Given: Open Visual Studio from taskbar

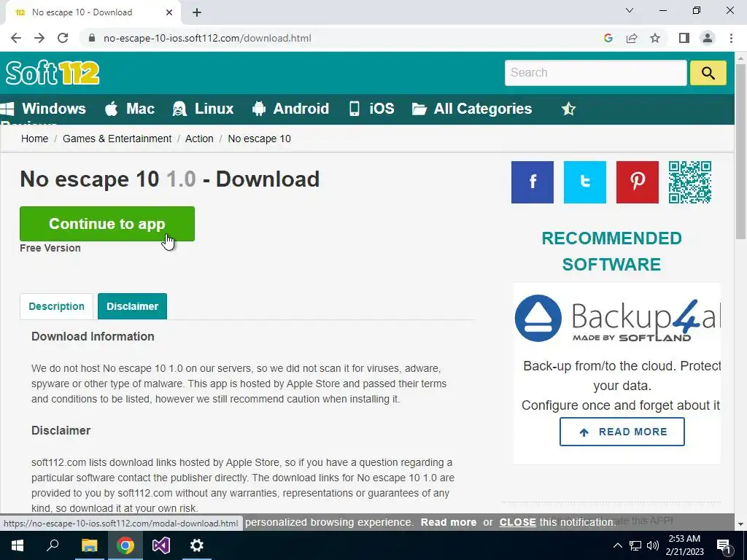Looking at the screenshot, I should point(161,545).
